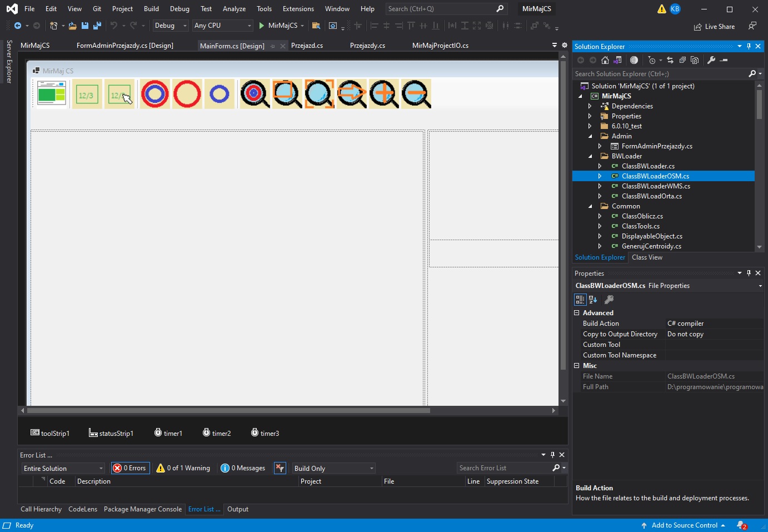
Task: Expand the Properties node in Solution Explorer
Action: coord(590,116)
